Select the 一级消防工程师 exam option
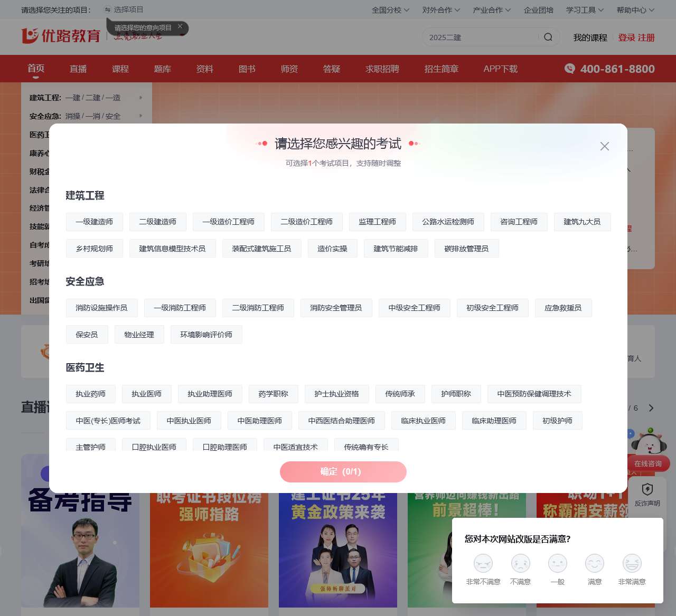The image size is (676, 616). [180, 308]
